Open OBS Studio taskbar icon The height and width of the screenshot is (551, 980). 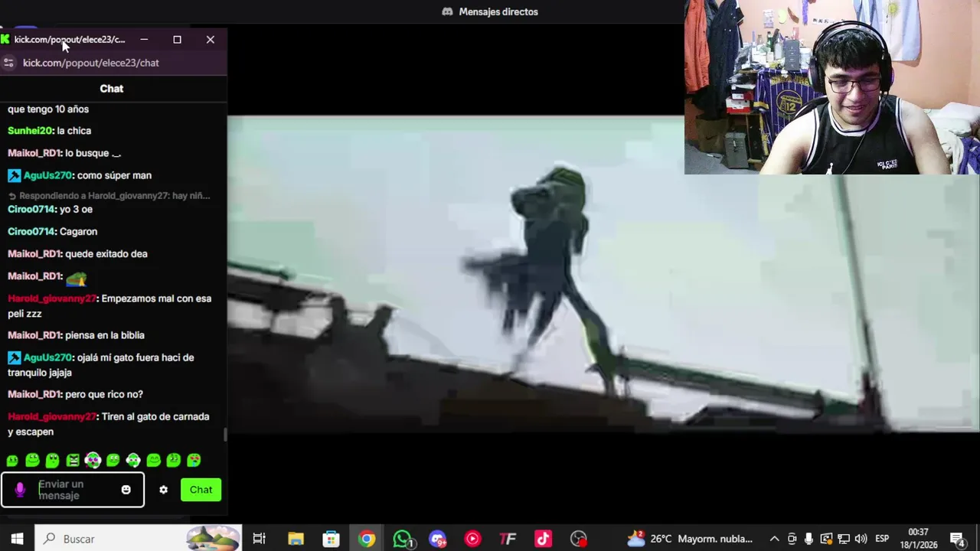click(579, 539)
